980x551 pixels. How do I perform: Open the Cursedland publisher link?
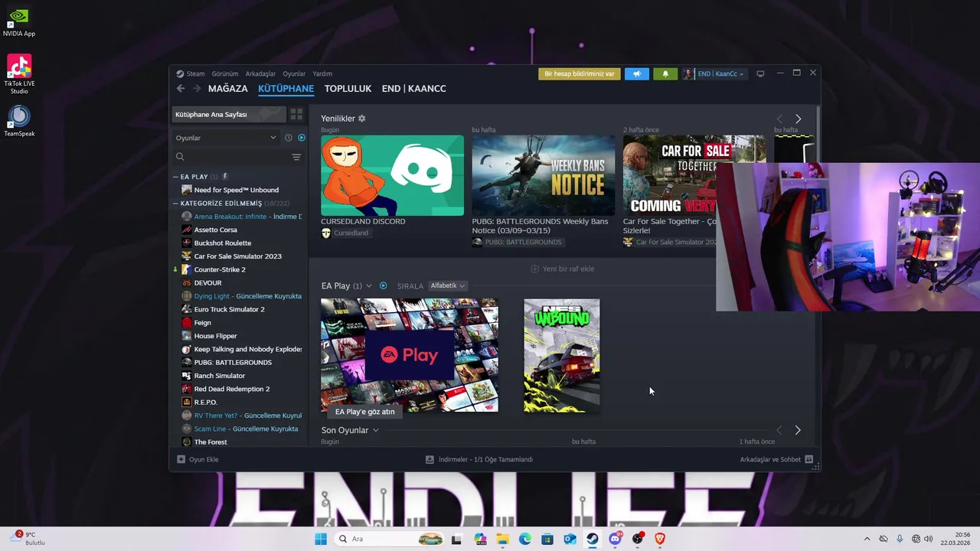345,233
